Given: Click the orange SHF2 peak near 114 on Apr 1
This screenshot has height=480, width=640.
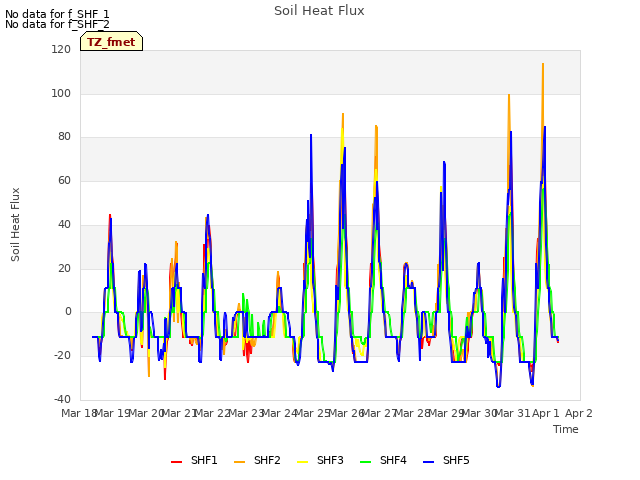Looking at the screenshot, I should point(543,64).
